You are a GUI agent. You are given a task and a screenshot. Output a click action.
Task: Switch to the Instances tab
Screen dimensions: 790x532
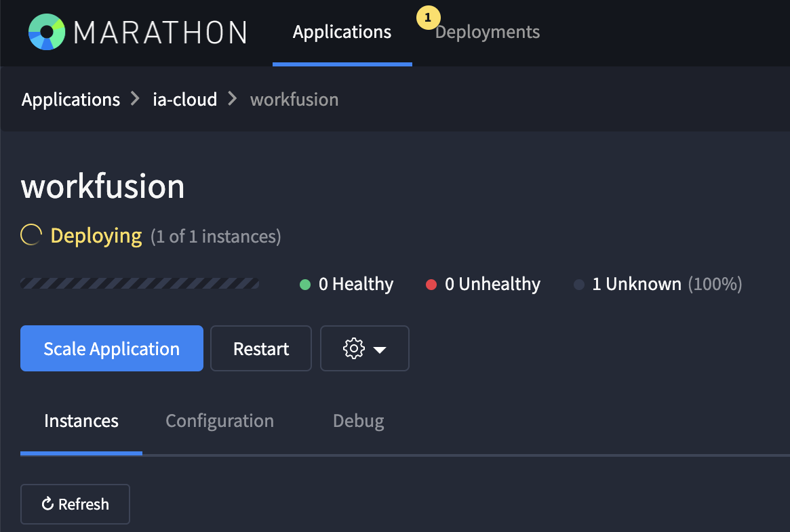pyautogui.click(x=81, y=421)
